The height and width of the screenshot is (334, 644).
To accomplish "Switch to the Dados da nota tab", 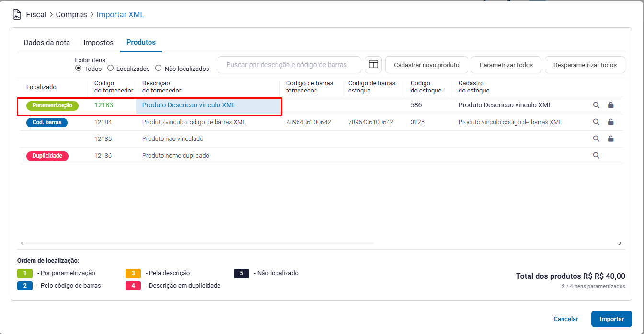I will tap(47, 43).
